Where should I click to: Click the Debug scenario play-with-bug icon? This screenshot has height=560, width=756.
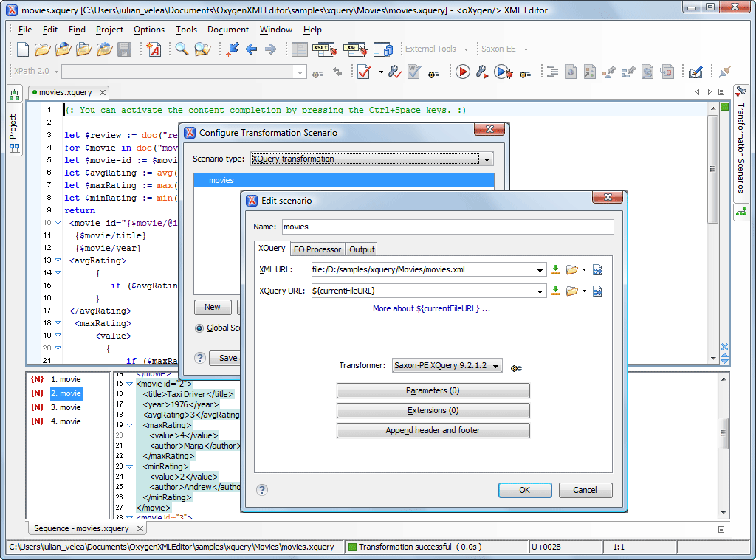(x=504, y=72)
